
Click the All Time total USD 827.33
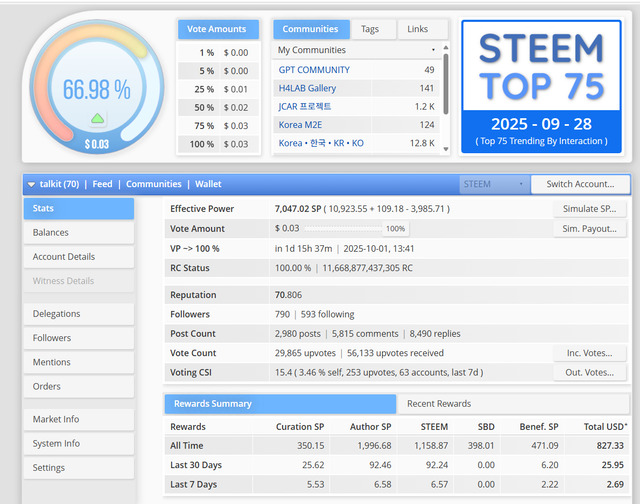[610, 446]
